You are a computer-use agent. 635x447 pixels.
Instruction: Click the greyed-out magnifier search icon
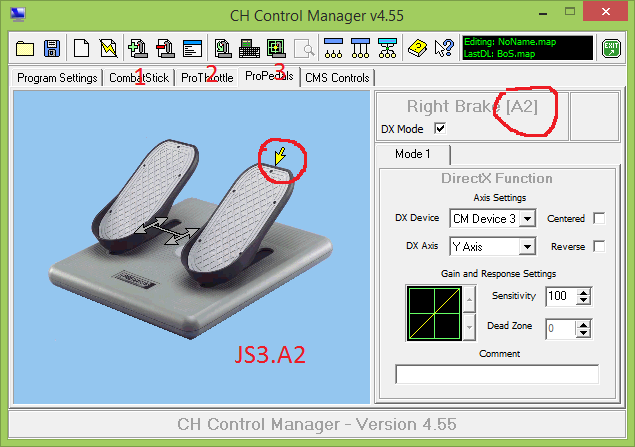(305, 49)
